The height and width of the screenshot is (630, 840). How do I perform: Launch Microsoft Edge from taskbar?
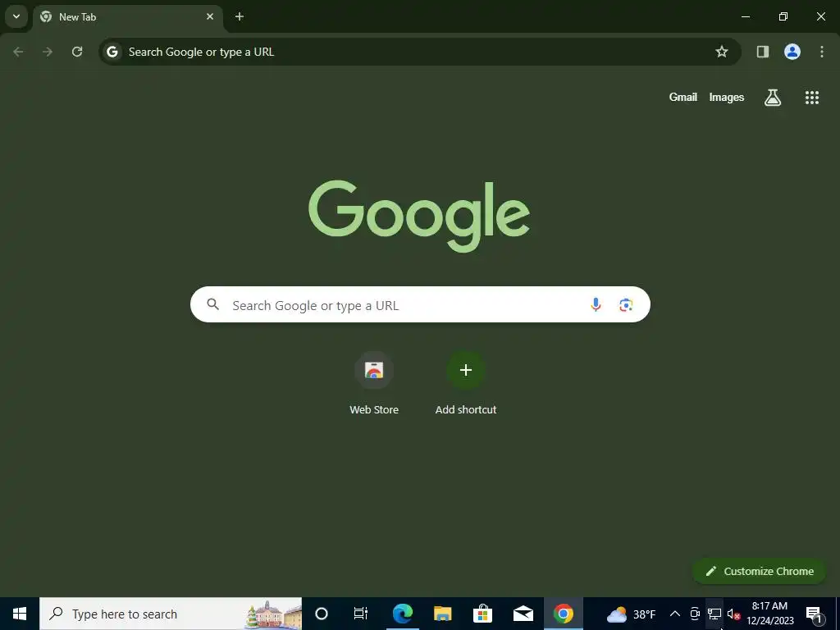pos(402,614)
